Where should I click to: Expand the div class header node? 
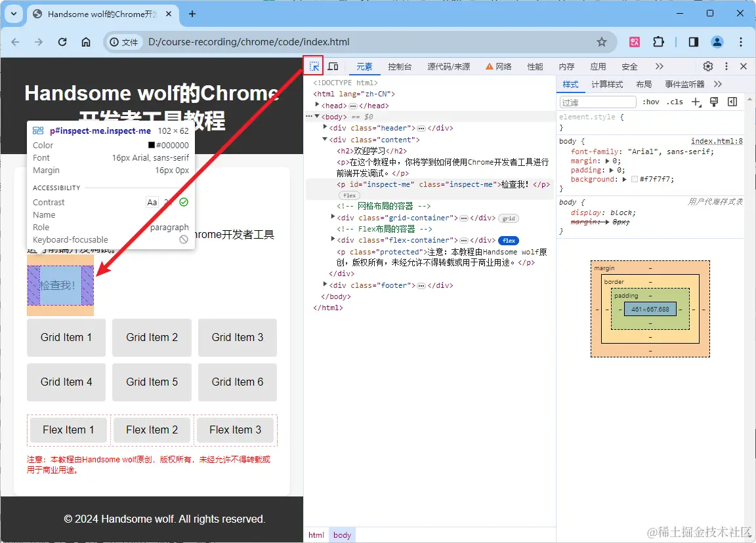tap(325, 127)
